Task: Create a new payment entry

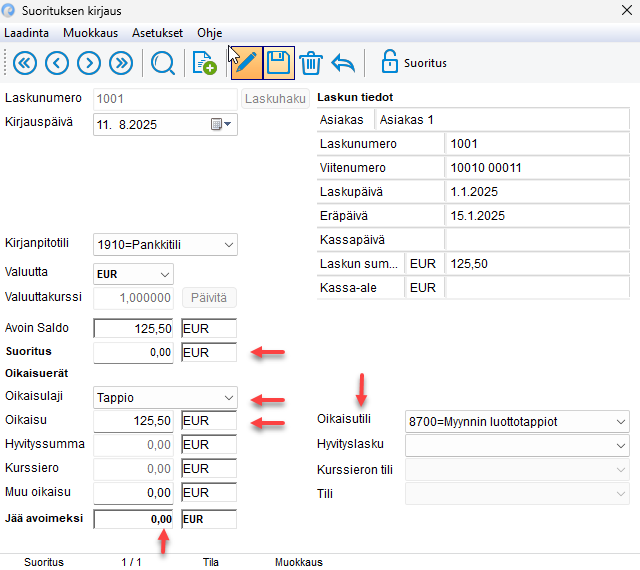Action: [x=204, y=63]
